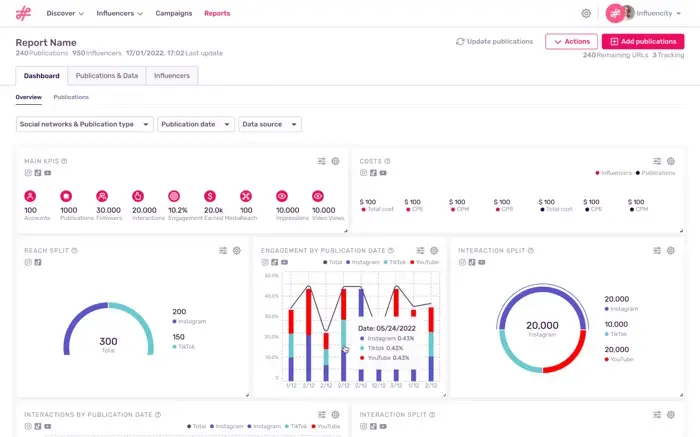The height and width of the screenshot is (437, 700).
Task: Open gear settings in upper Interaction Split card
Action: [x=671, y=250]
